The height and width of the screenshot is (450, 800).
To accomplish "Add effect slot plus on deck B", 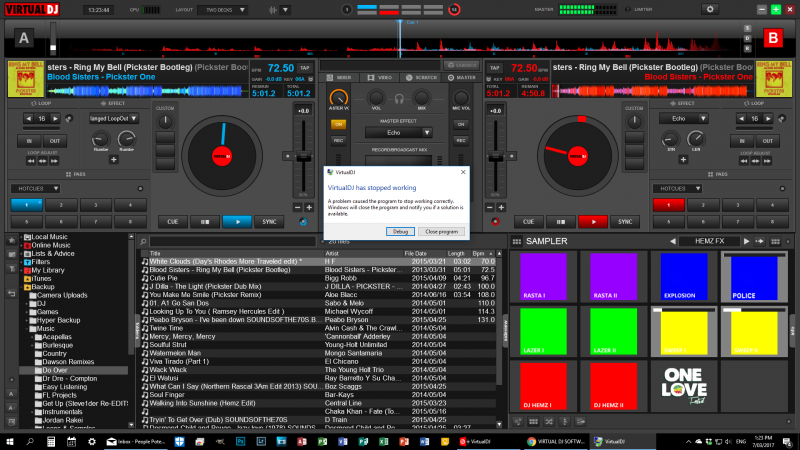I will tap(683, 160).
